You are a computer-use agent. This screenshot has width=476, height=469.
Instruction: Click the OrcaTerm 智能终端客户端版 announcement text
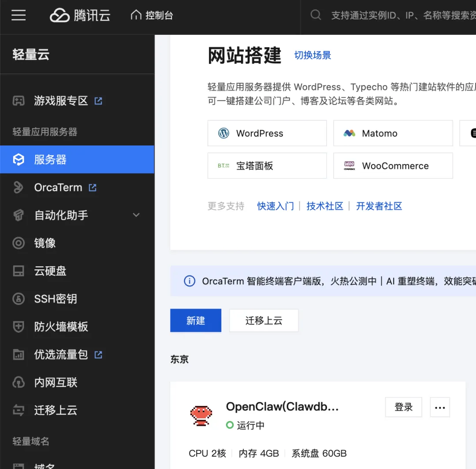pos(339,281)
